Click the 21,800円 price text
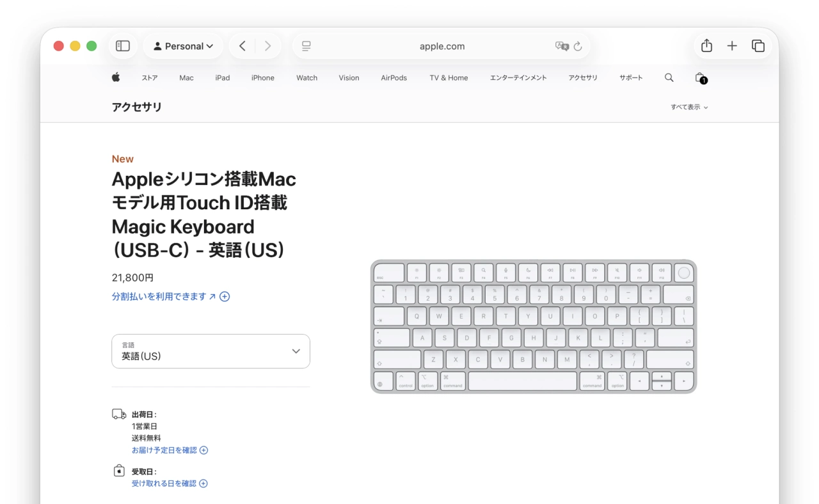Screen dimensions: 819x504 tap(132, 278)
